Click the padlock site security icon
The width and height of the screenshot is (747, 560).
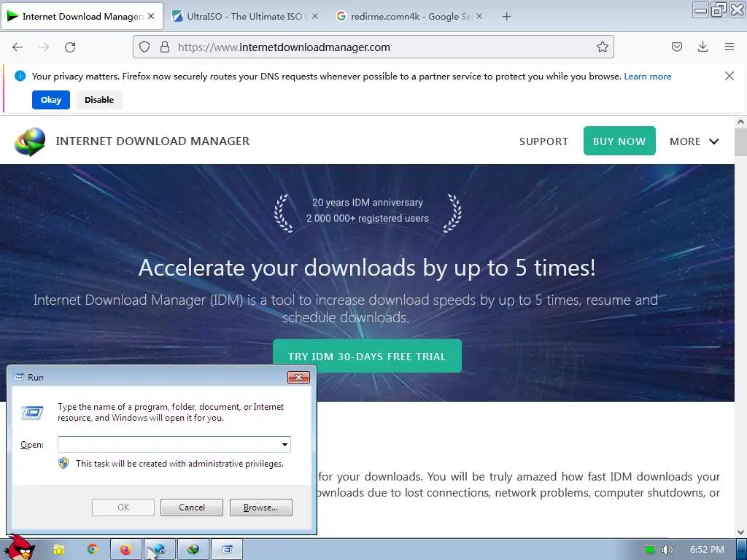pyautogui.click(x=164, y=47)
